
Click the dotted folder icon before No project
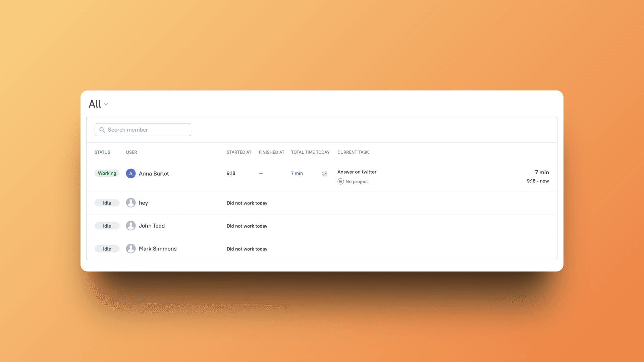pyautogui.click(x=341, y=181)
